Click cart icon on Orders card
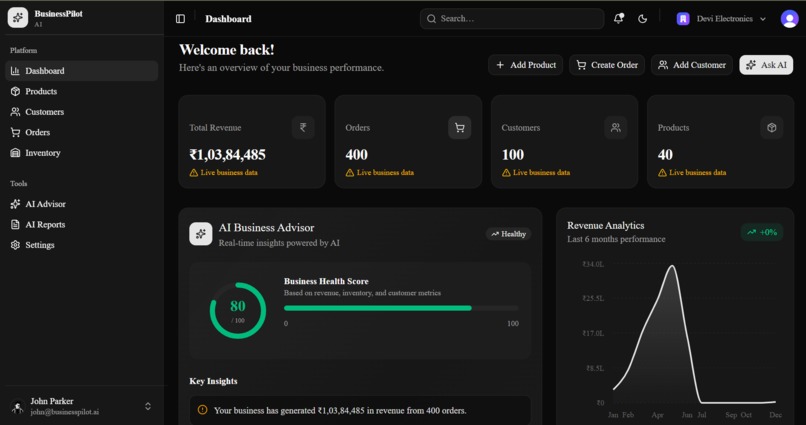This screenshot has height=425, width=806. [460, 127]
